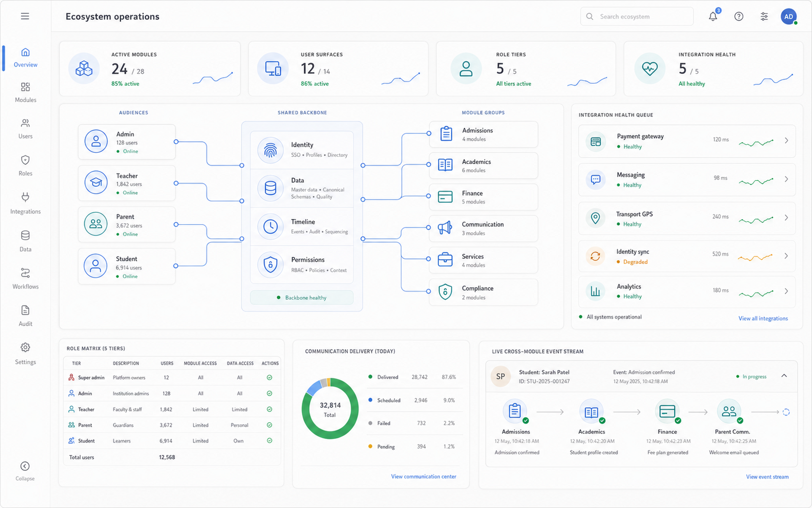Click the Academics open book icon in Module Groups
812x508 pixels.
[445, 165]
